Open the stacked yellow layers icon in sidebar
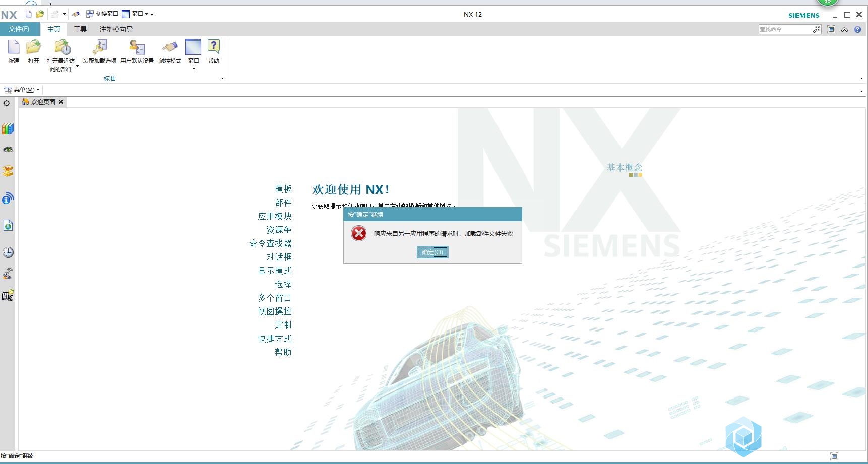The height and width of the screenshot is (464, 868). (8, 171)
